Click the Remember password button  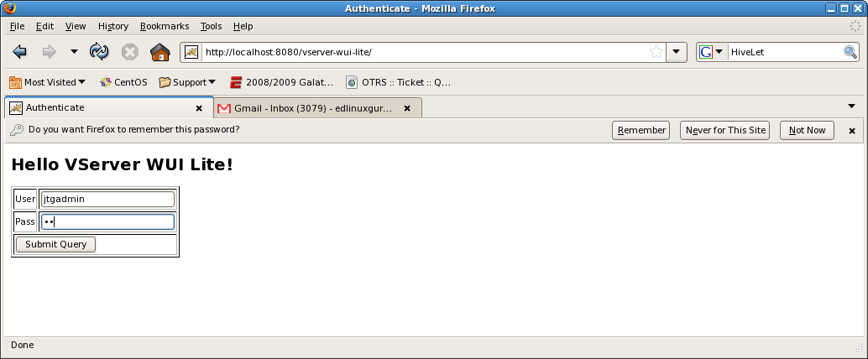click(x=641, y=131)
